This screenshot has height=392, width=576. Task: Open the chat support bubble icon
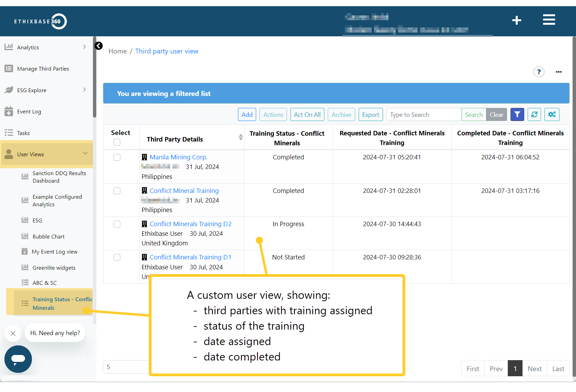18,359
